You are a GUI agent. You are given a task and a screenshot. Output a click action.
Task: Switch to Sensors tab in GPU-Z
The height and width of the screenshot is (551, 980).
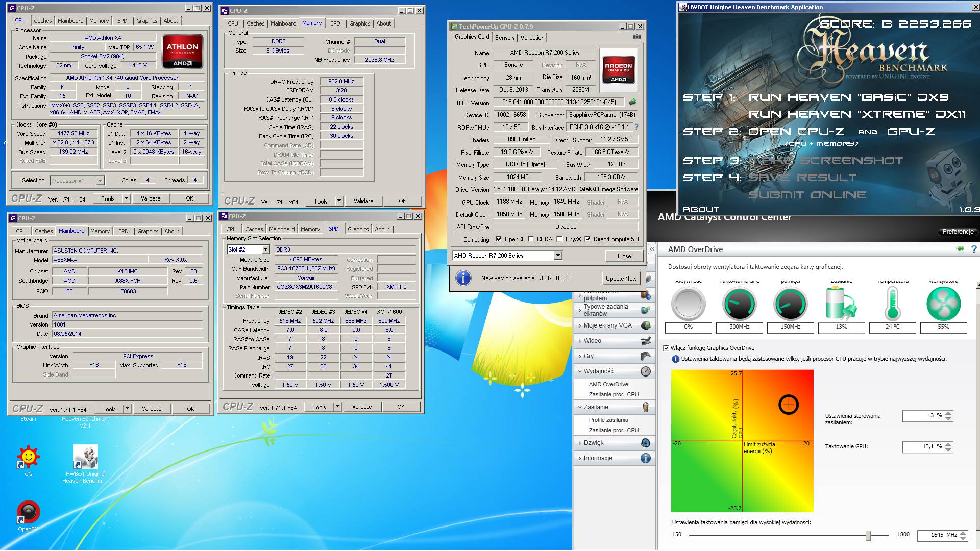pyautogui.click(x=504, y=38)
